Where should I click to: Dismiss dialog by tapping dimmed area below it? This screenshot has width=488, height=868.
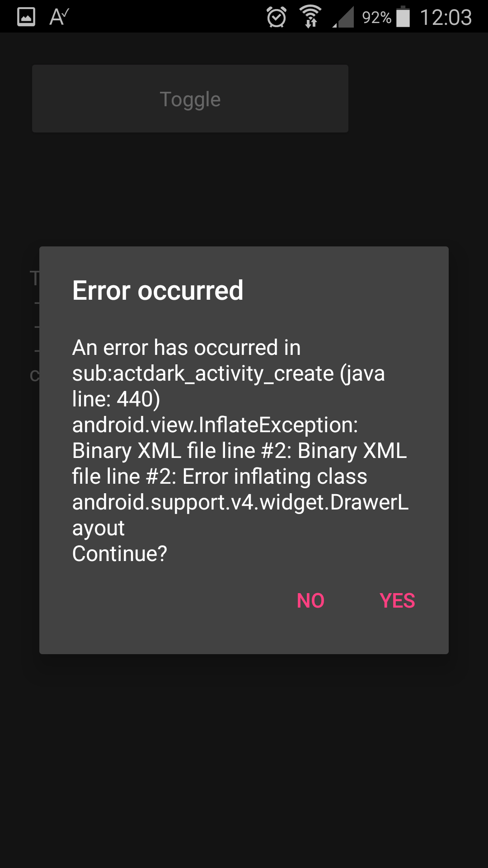click(244, 759)
